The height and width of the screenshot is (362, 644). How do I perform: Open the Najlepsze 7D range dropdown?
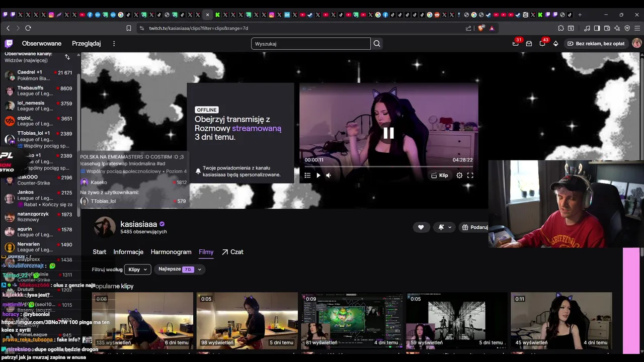point(180,269)
